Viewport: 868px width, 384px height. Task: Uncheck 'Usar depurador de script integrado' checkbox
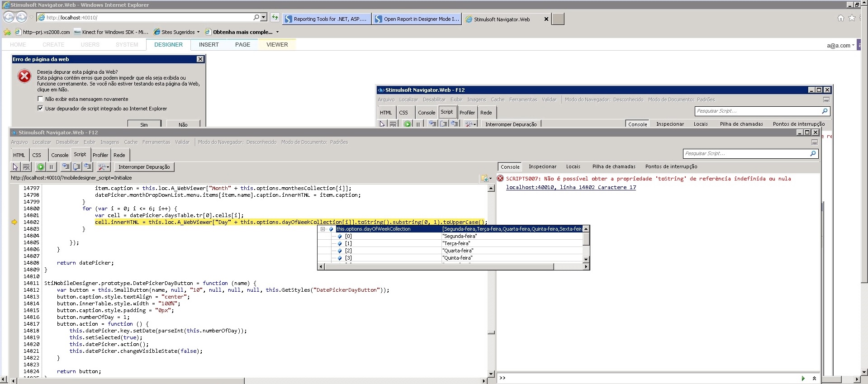coord(40,108)
